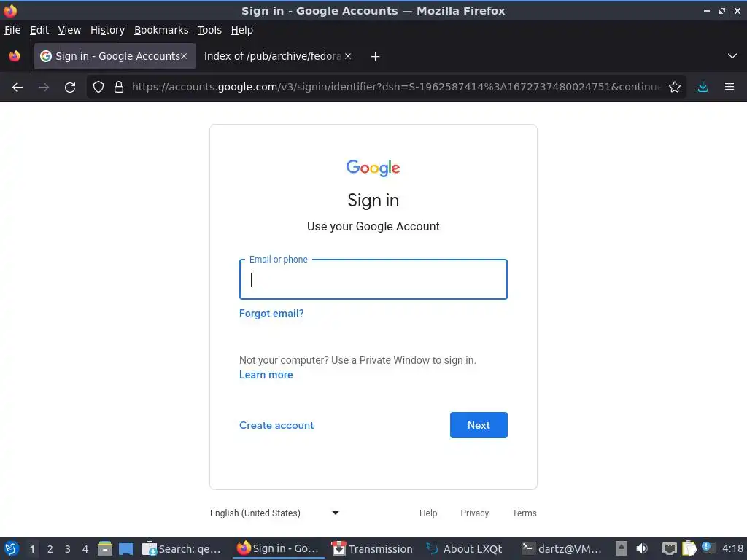The height and width of the screenshot is (560, 747).
Task: Open the Tools menu
Action: point(209,30)
